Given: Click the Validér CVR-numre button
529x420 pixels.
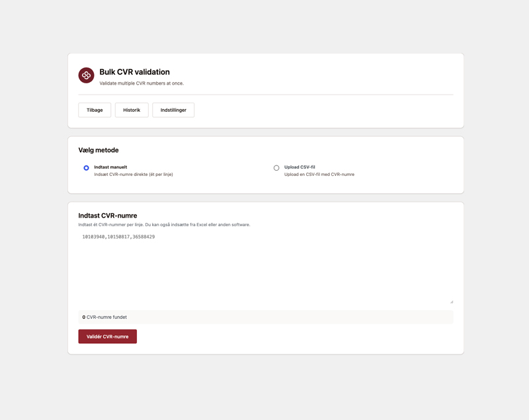Looking at the screenshot, I should [108, 337].
